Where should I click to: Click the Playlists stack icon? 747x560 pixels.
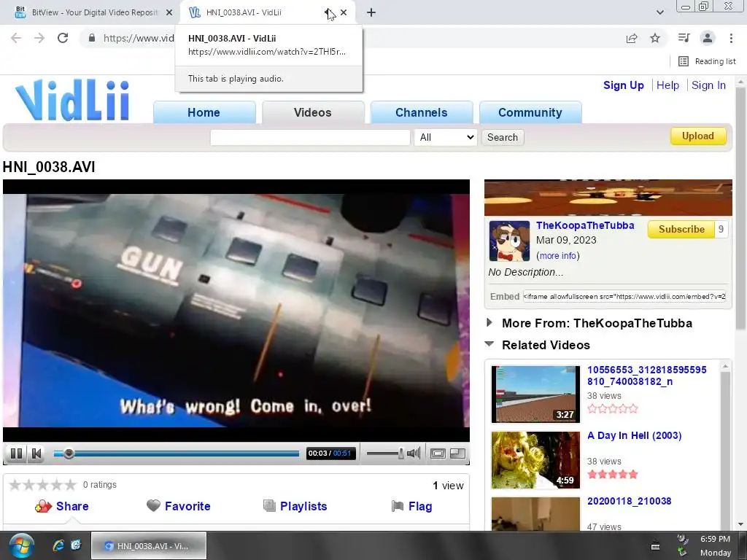[269, 506]
